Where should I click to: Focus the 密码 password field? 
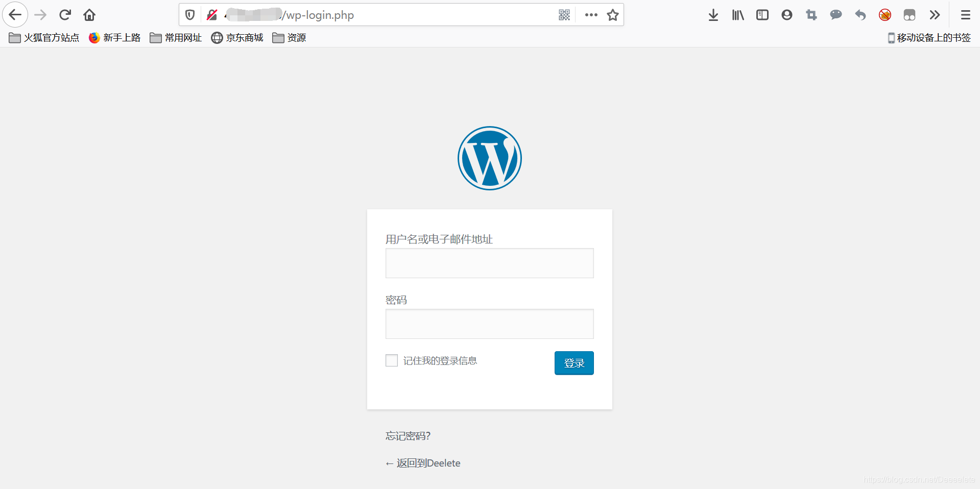pyautogui.click(x=490, y=324)
